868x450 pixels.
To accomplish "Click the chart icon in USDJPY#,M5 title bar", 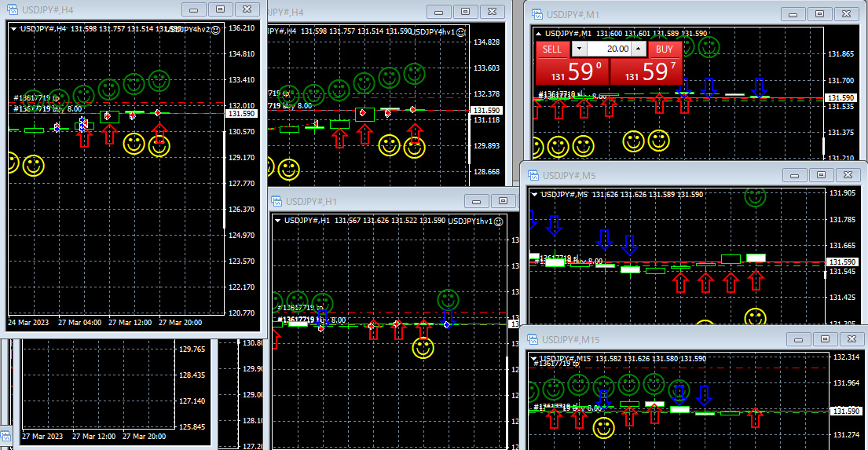I will point(533,175).
